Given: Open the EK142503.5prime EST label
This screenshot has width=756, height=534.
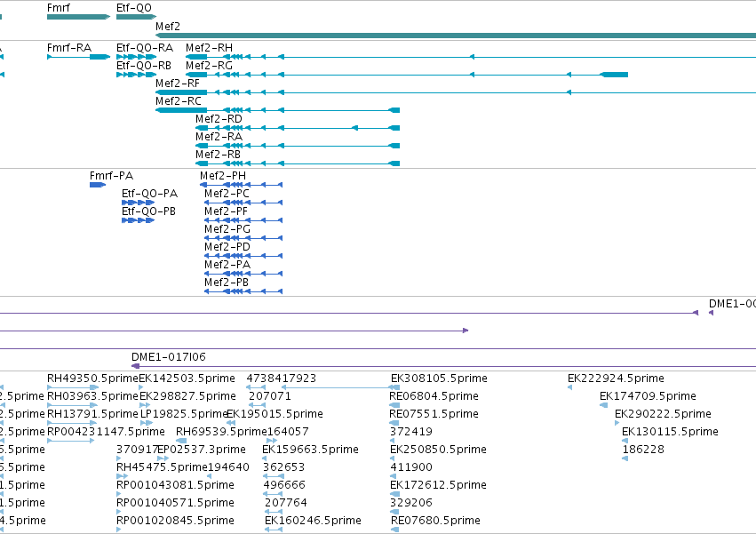Looking at the screenshot, I should click(x=187, y=379).
